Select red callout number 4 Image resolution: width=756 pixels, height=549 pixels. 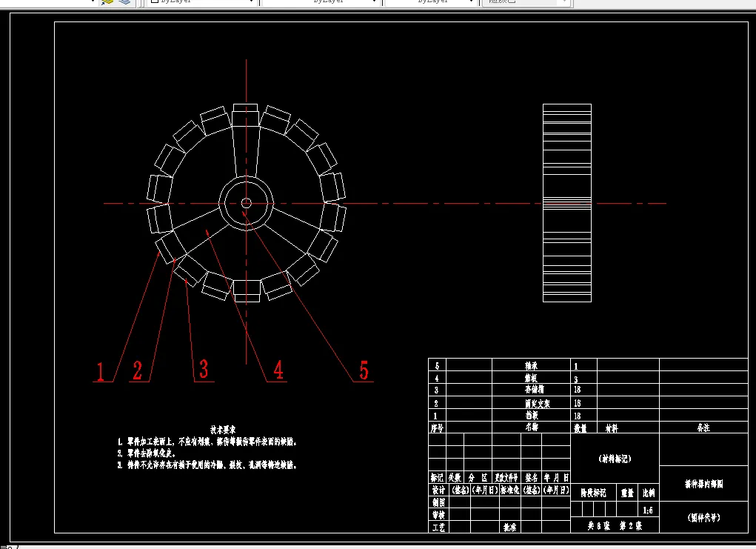278,370
